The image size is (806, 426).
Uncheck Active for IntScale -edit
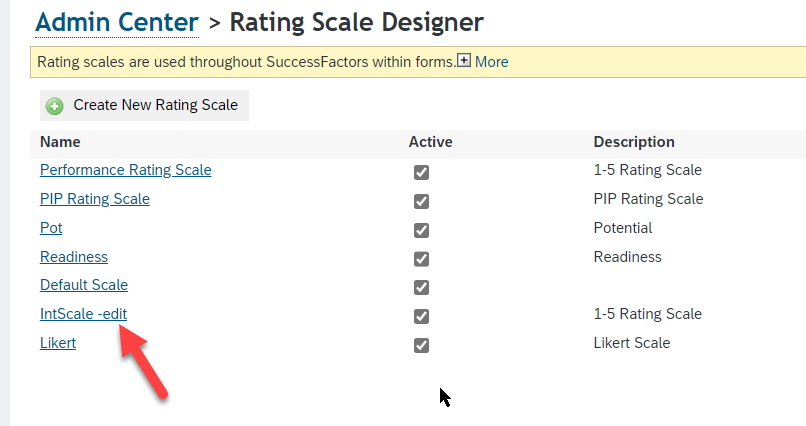pyautogui.click(x=422, y=316)
